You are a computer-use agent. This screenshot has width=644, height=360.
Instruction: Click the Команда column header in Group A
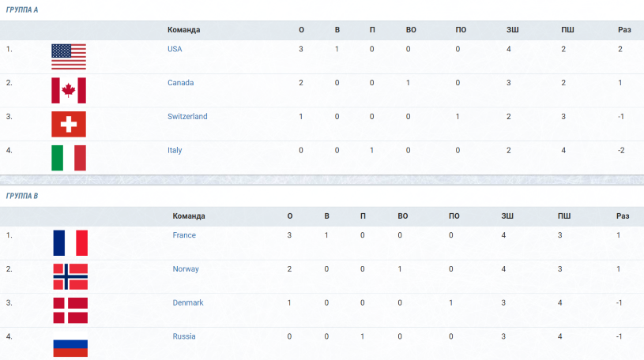[x=183, y=30]
